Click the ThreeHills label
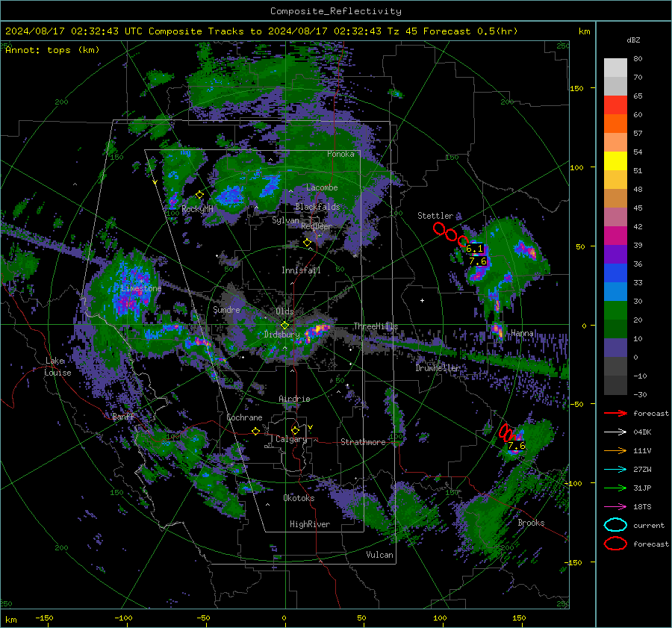The width and height of the screenshot is (672, 628). click(x=376, y=326)
